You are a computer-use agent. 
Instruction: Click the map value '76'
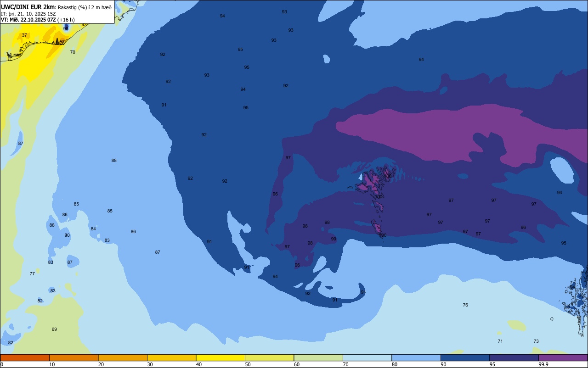click(465, 305)
